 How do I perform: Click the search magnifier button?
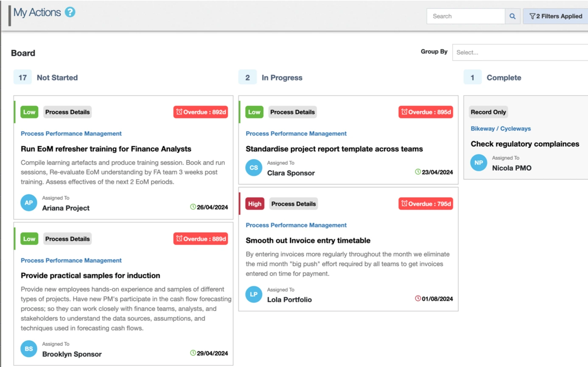point(512,16)
